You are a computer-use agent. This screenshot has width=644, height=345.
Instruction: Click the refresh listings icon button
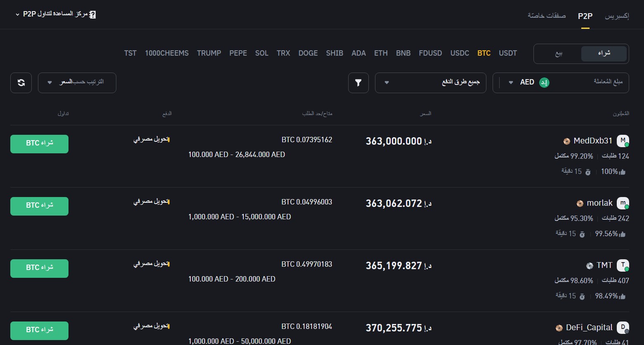[x=21, y=83]
